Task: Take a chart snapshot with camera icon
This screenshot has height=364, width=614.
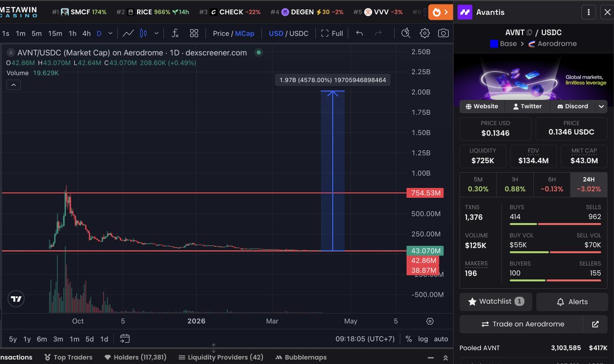Action: (443, 33)
